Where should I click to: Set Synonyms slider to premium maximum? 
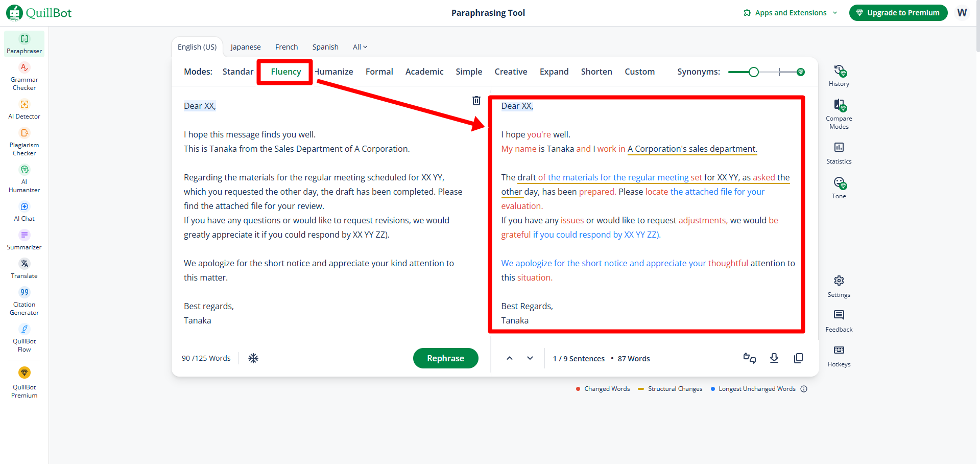pos(801,72)
